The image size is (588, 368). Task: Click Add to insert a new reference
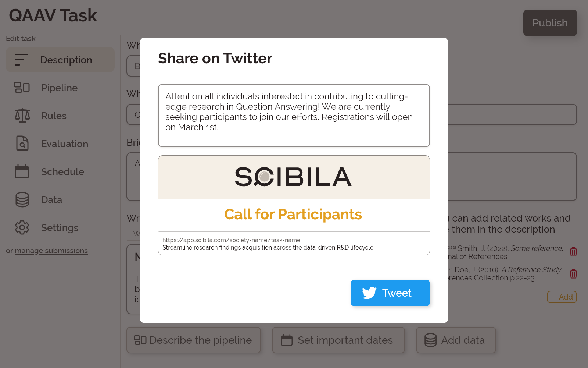(x=562, y=297)
